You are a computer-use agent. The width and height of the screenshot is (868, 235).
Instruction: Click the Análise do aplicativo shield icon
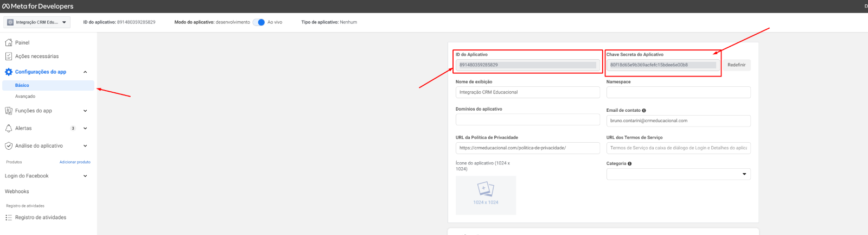pos(9,145)
